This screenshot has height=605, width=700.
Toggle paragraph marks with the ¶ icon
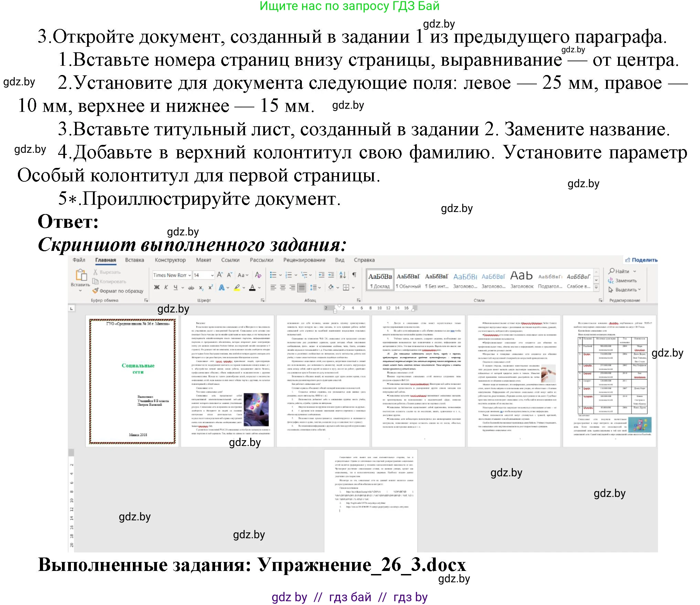354,275
